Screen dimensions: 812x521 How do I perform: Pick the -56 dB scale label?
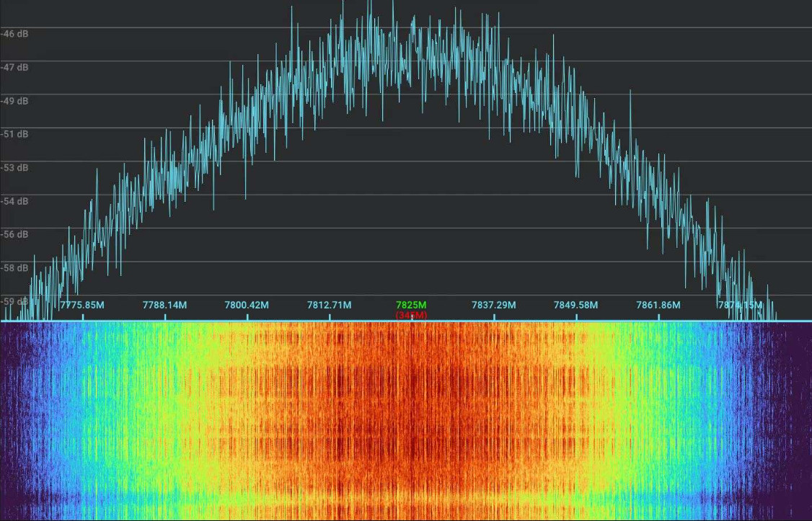point(14,234)
